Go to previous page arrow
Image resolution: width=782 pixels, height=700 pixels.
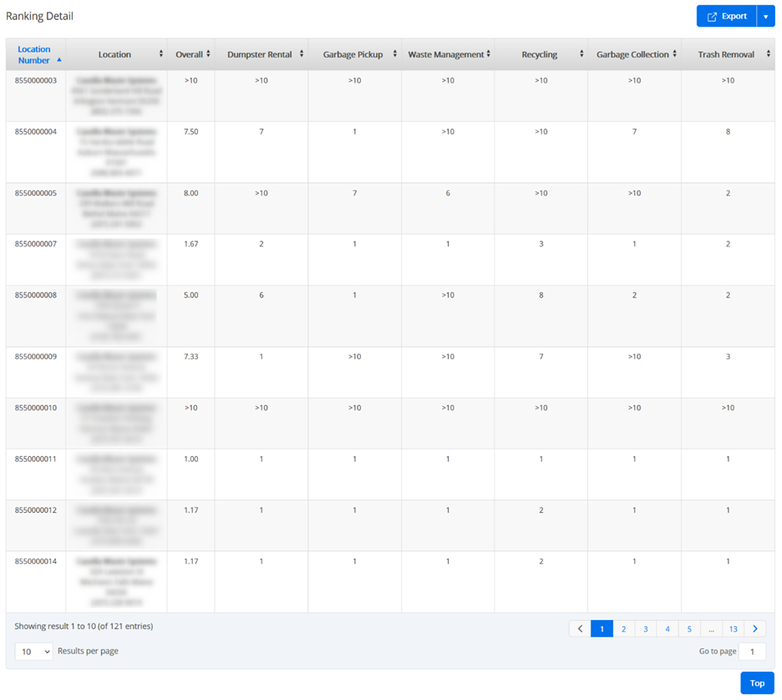(580, 629)
